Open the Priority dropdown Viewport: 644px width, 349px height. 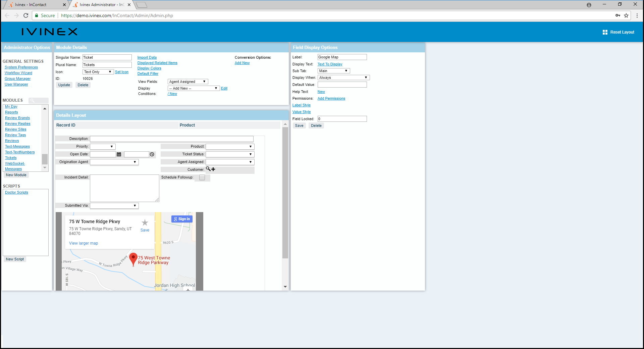point(103,147)
